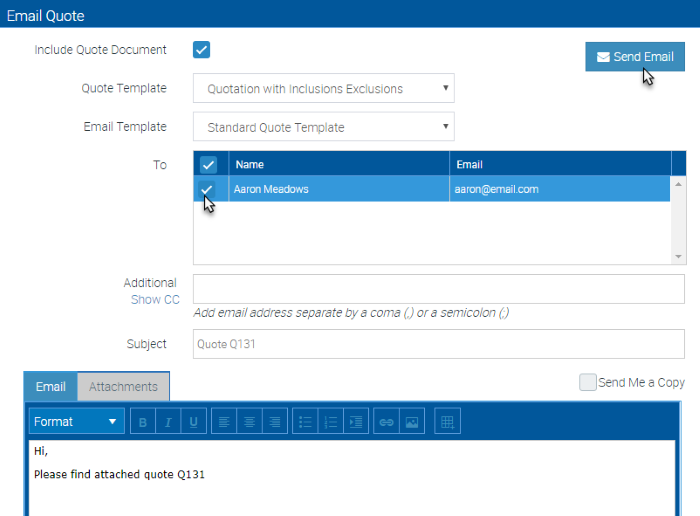Insert a bulleted list

(x=305, y=421)
